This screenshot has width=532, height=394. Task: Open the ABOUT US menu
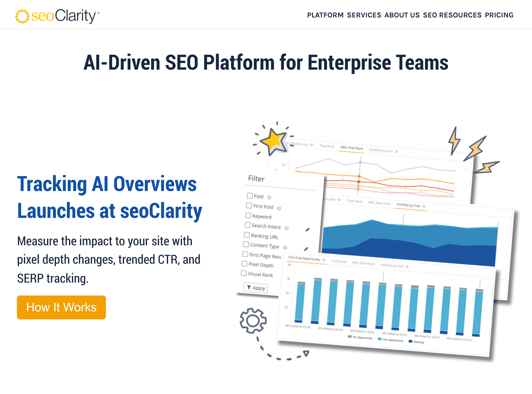402,15
